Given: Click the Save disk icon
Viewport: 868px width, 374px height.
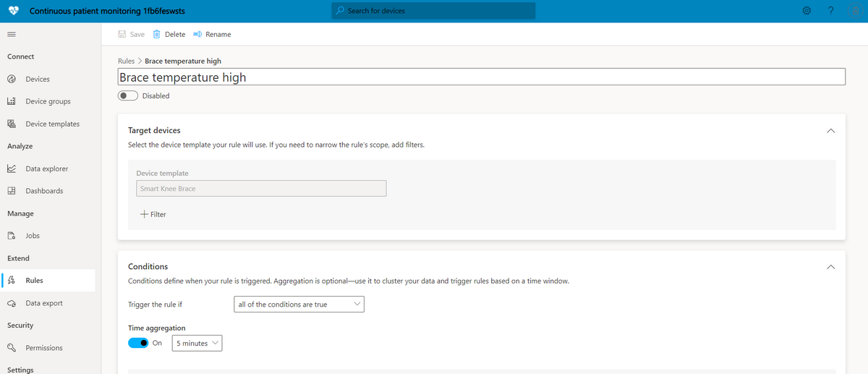Looking at the screenshot, I should (x=122, y=34).
